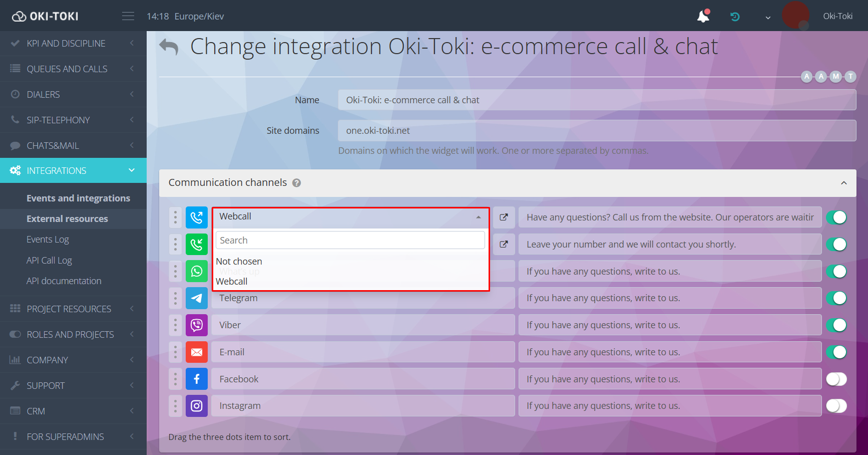Image resolution: width=868 pixels, height=455 pixels.
Task: Open the notification bell
Action: tap(703, 16)
